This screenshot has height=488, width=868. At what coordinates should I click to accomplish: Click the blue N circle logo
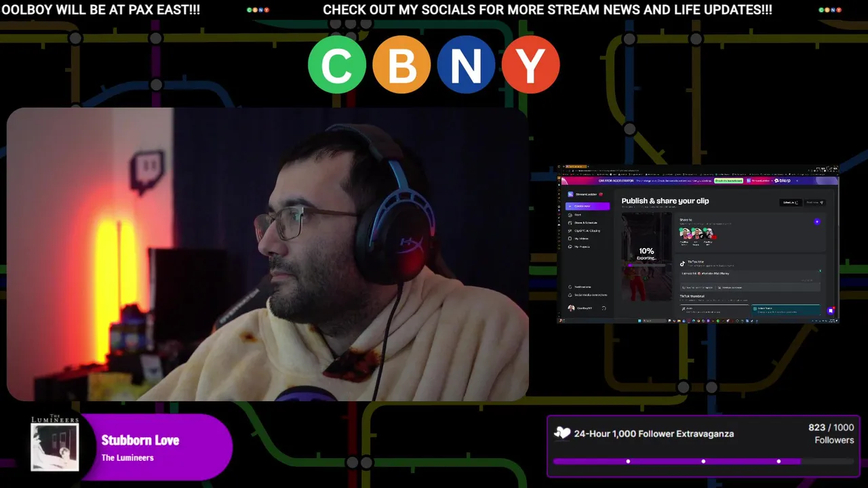[466, 64]
